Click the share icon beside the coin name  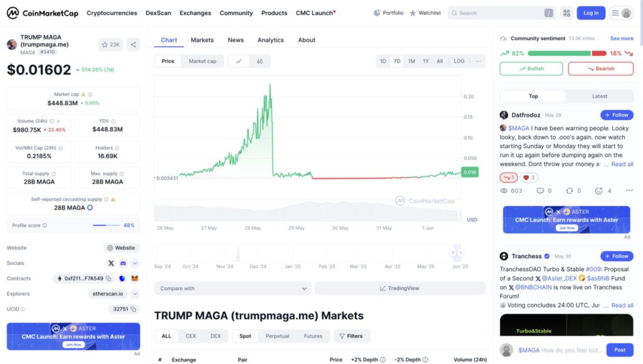[x=133, y=45]
